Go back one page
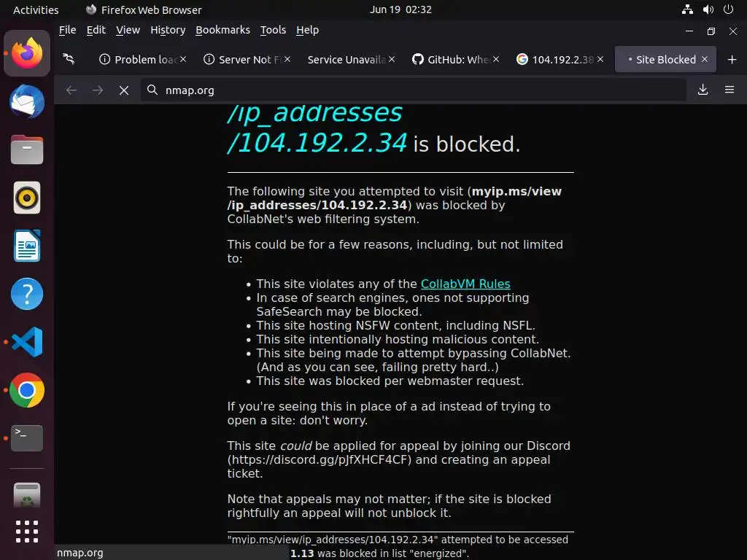Screen dimensions: 747x560 pyautogui.click(x=71, y=90)
